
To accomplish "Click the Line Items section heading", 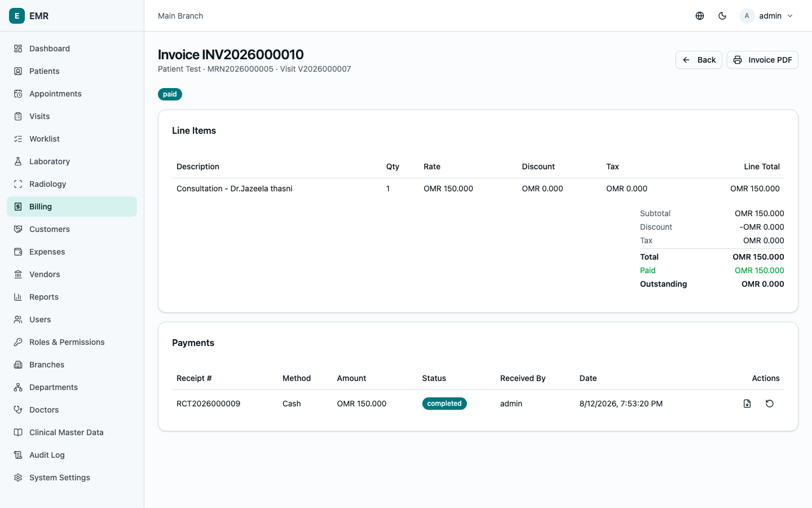I will tap(194, 130).
